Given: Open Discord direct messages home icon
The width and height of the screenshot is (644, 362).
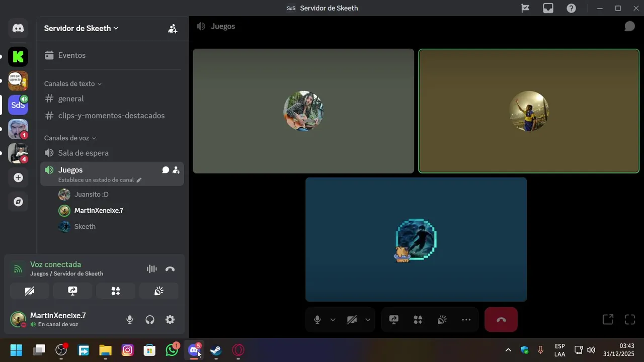Looking at the screenshot, I should pos(18,29).
